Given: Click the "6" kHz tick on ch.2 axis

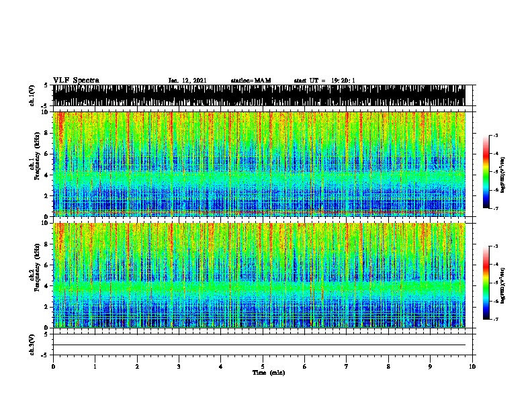Looking at the screenshot, I should click(47, 265).
